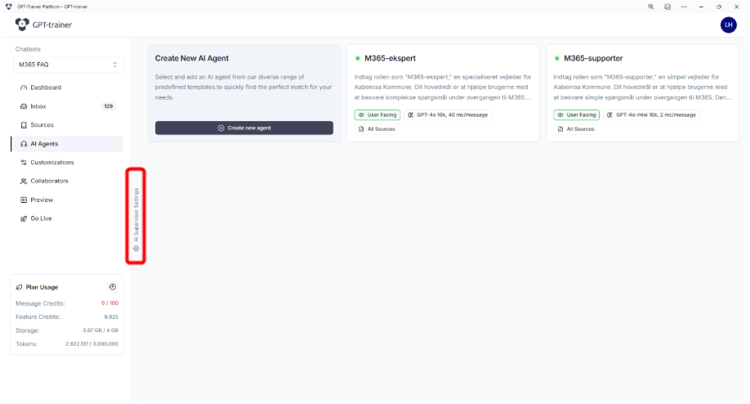The image size is (750, 404).
Task: Click the GPT-trainer logo icon
Action: coord(22,24)
